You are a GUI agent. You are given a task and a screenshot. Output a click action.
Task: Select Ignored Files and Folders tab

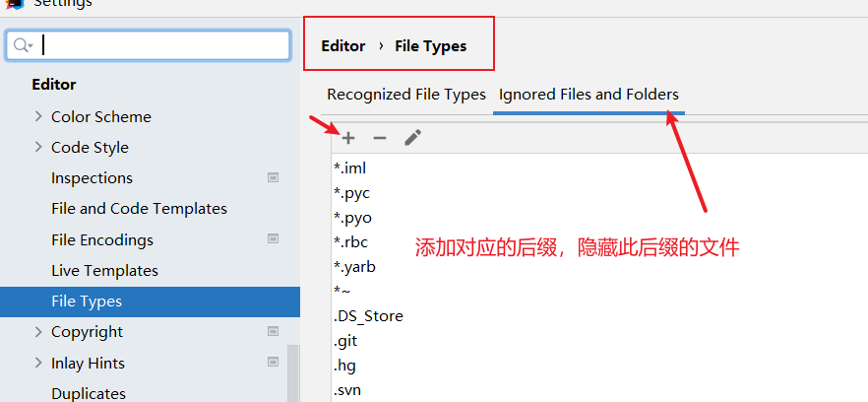pos(589,95)
